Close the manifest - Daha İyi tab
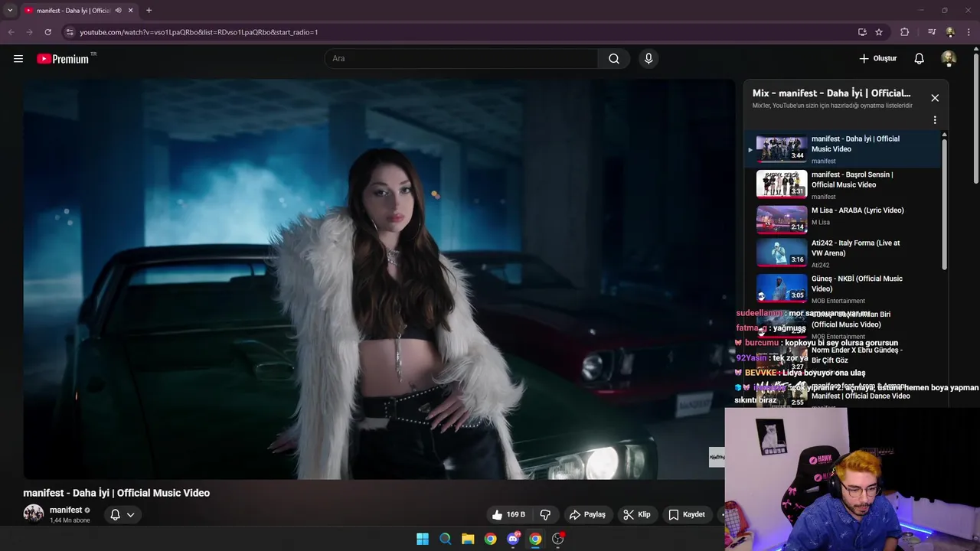The image size is (980, 551). pyautogui.click(x=130, y=11)
